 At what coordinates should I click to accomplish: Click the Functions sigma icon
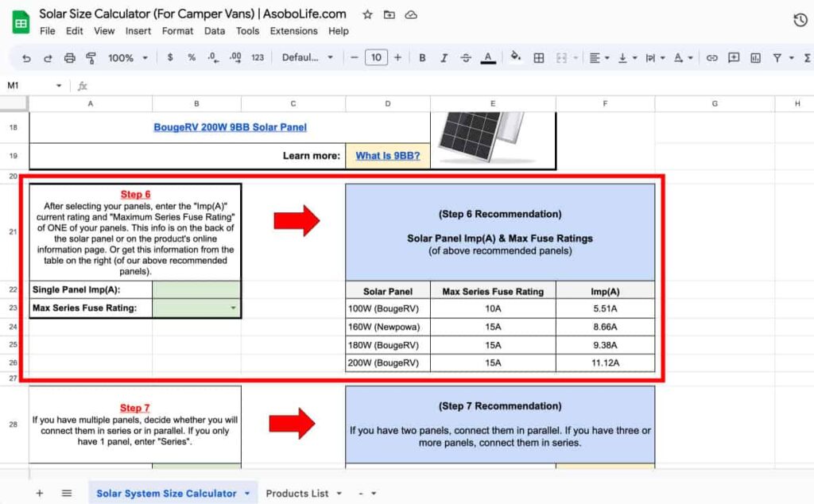808,57
